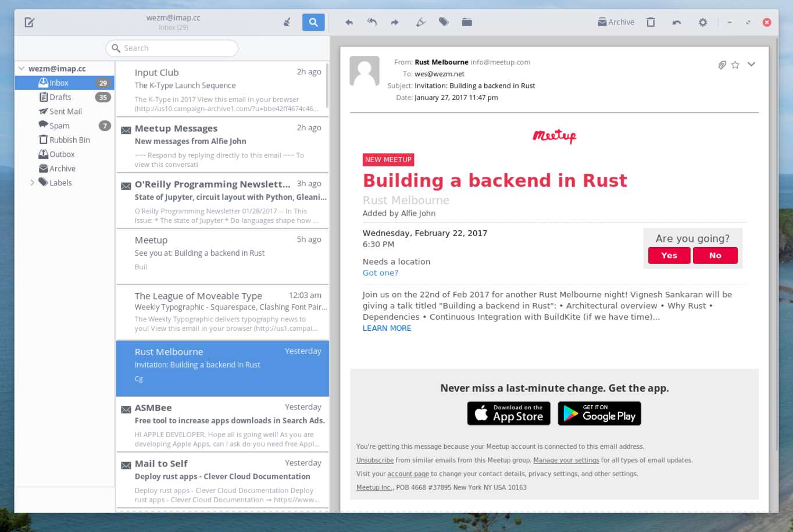The width and height of the screenshot is (793, 532).
Task: Open the Rubbish Bin folder
Action: [65, 140]
